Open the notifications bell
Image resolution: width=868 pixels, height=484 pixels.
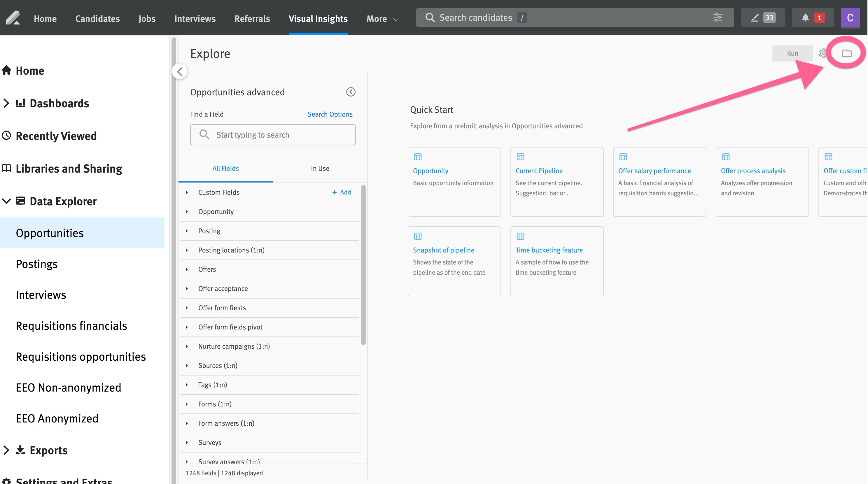pyautogui.click(x=805, y=17)
